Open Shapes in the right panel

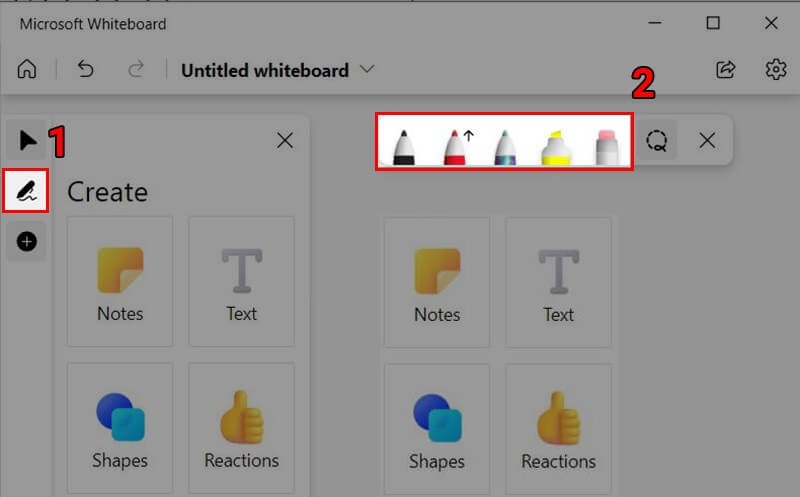pyautogui.click(x=437, y=430)
